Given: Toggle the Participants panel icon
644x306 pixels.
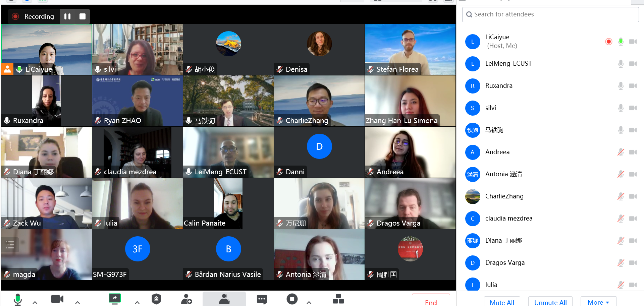Looking at the screenshot, I should [224, 299].
